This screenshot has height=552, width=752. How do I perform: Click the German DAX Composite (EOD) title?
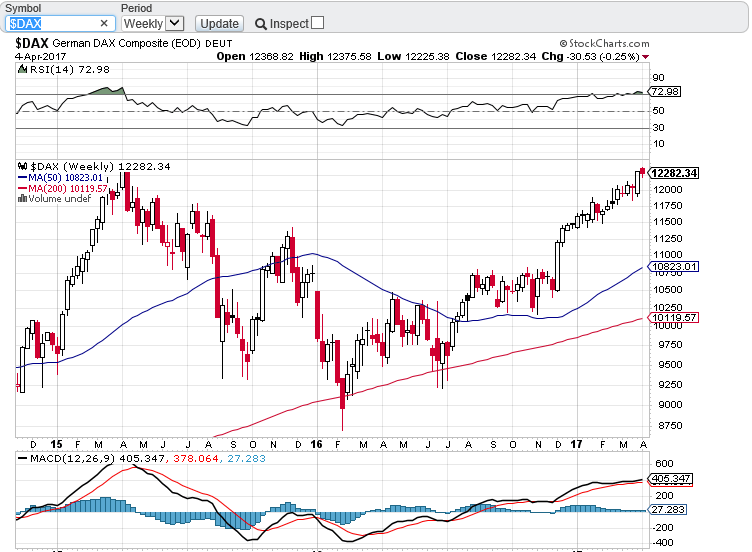pos(127,44)
